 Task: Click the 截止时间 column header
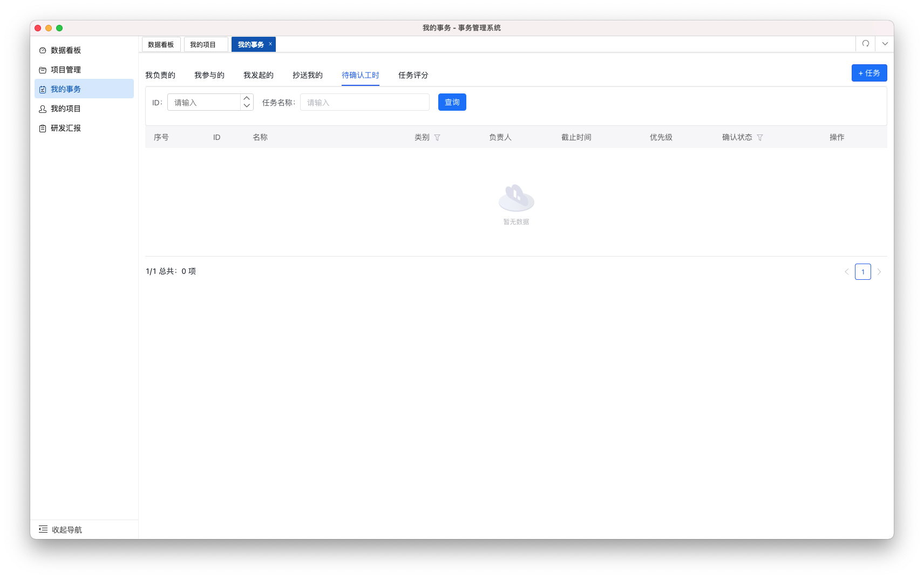coord(576,137)
